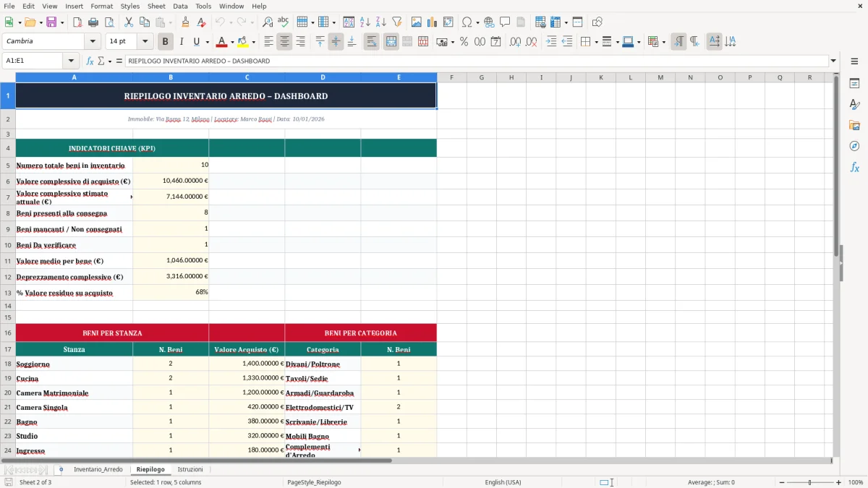868x488 pixels.
Task: Open the font color dropdown arrow
Action: tap(231, 42)
